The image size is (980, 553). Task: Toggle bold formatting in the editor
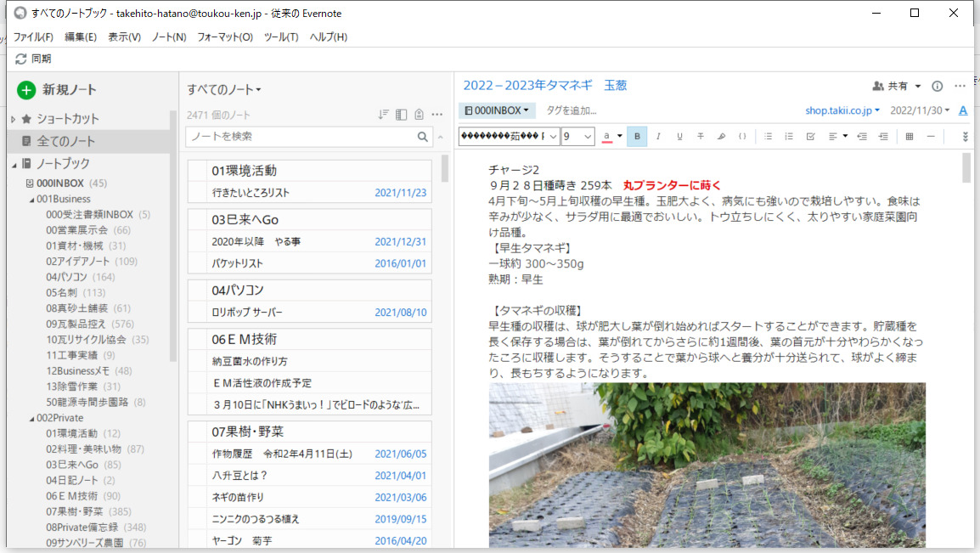637,136
